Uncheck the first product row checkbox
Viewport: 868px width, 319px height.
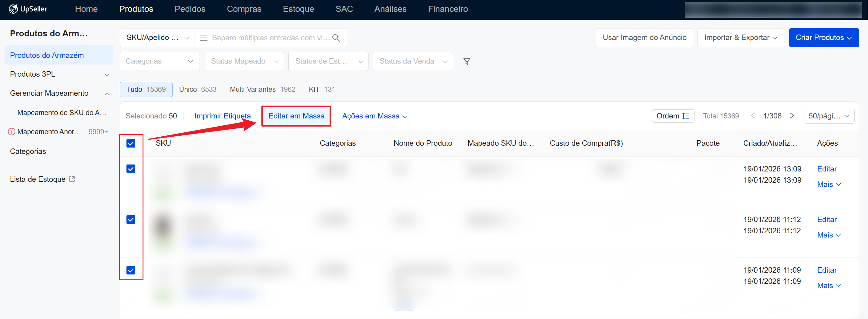(x=131, y=169)
